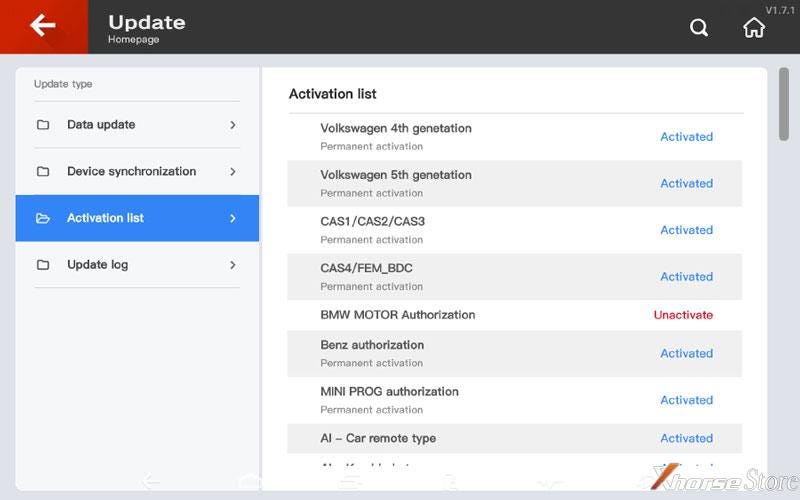Click the Homepage subtitle under Update
The height and width of the screenshot is (500, 800).
[x=134, y=40]
